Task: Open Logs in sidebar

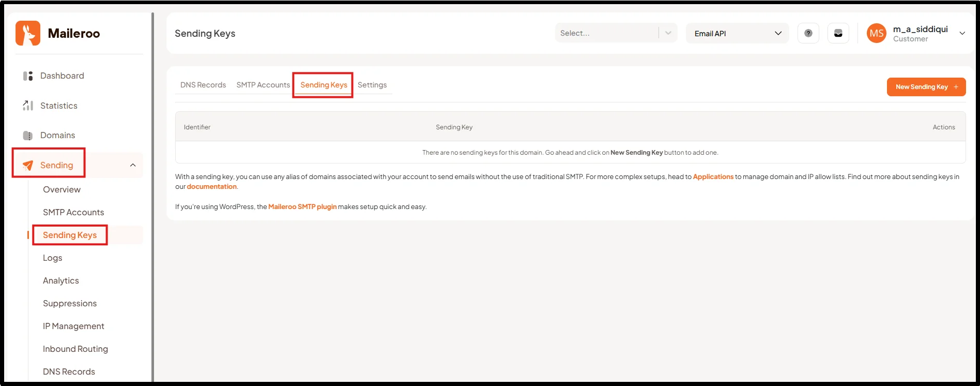Action: coord(52,258)
